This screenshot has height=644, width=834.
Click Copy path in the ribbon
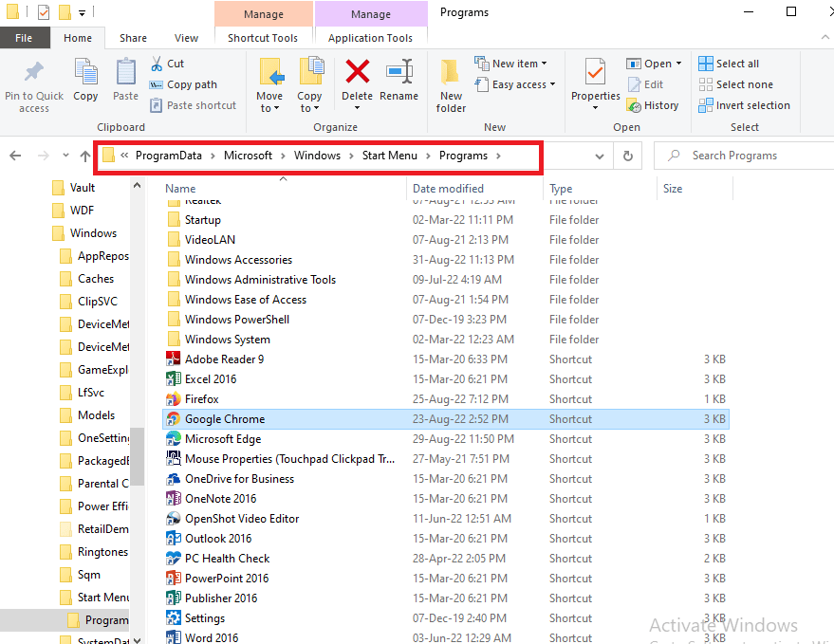tap(184, 84)
